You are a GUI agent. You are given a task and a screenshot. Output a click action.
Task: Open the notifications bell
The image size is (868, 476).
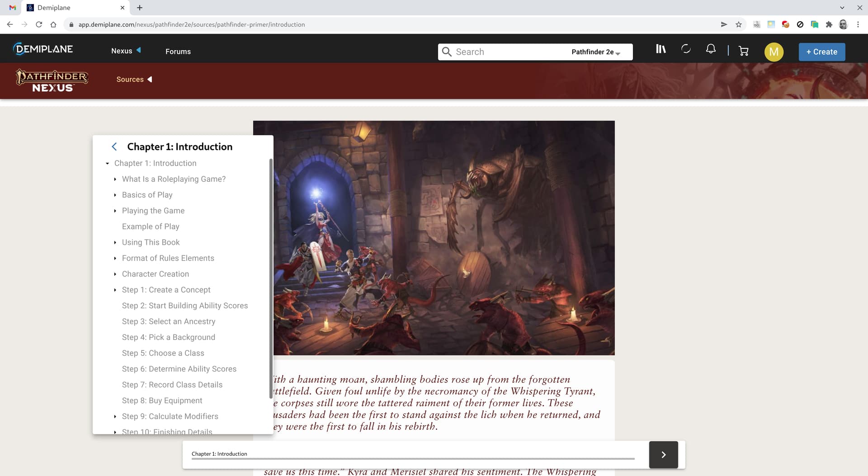[x=711, y=49]
